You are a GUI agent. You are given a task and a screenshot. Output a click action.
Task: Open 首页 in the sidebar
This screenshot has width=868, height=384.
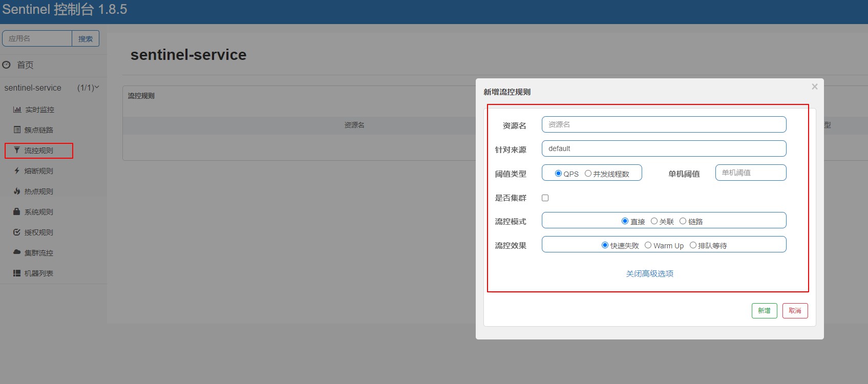pyautogui.click(x=25, y=65)
